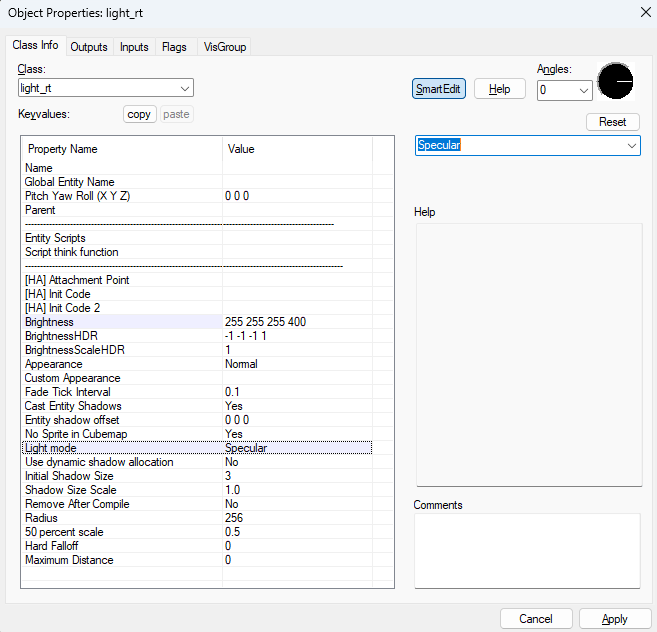Click the Cancel button

pos(536,619)
